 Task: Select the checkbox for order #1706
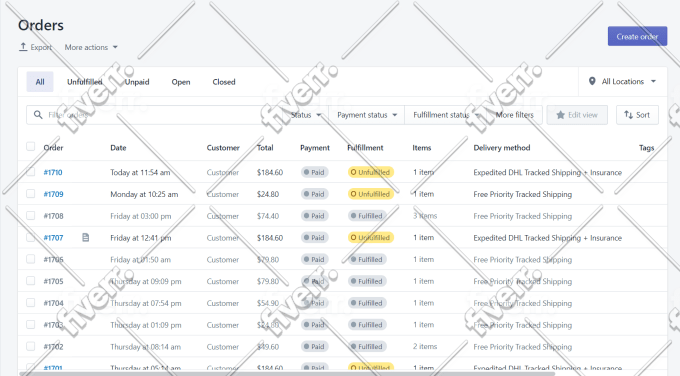point(30,259)
